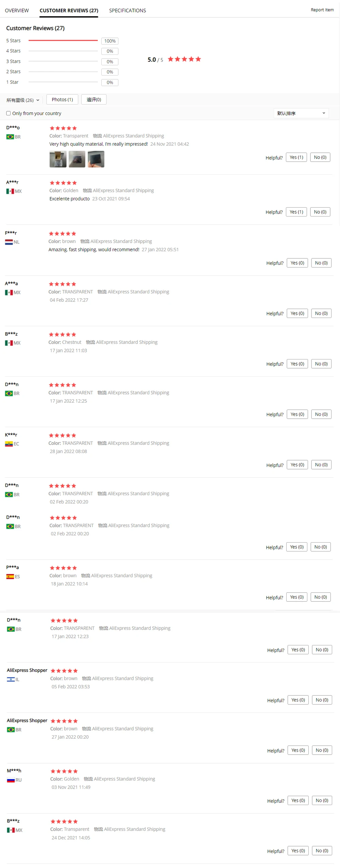340x868 pixels.
Task: Mark D***o's review helpful with Yes (1)
Action: point(296,158)
